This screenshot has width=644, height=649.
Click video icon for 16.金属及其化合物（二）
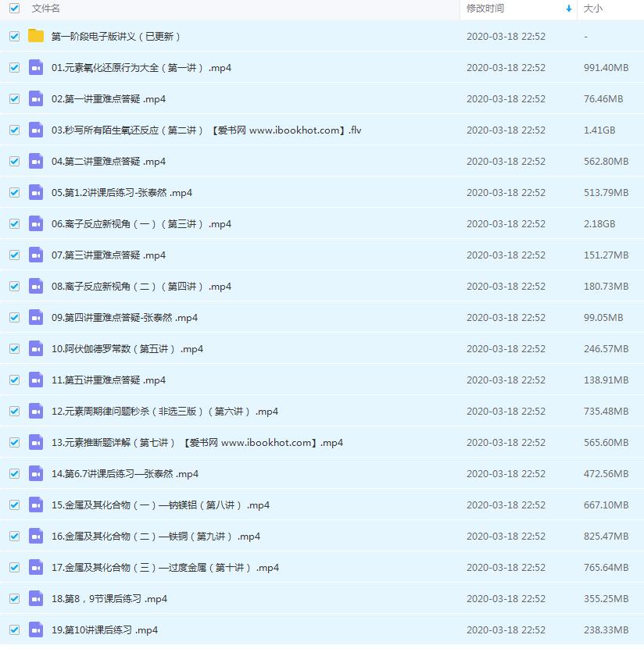36,536
